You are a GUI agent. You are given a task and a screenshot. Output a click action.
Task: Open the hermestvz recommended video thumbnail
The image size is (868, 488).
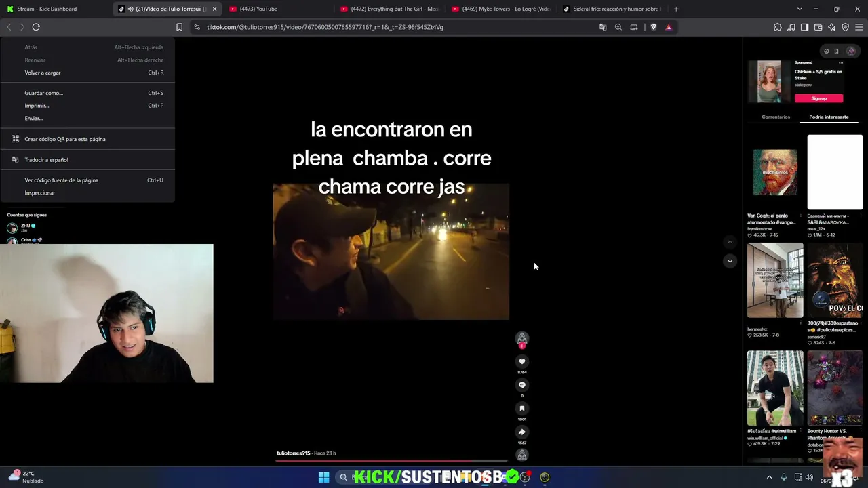[x=775, y=280]
